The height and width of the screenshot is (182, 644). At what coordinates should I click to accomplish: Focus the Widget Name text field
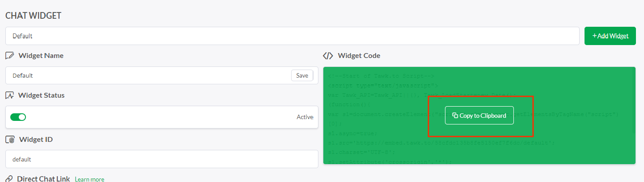(x=148, y=75)
